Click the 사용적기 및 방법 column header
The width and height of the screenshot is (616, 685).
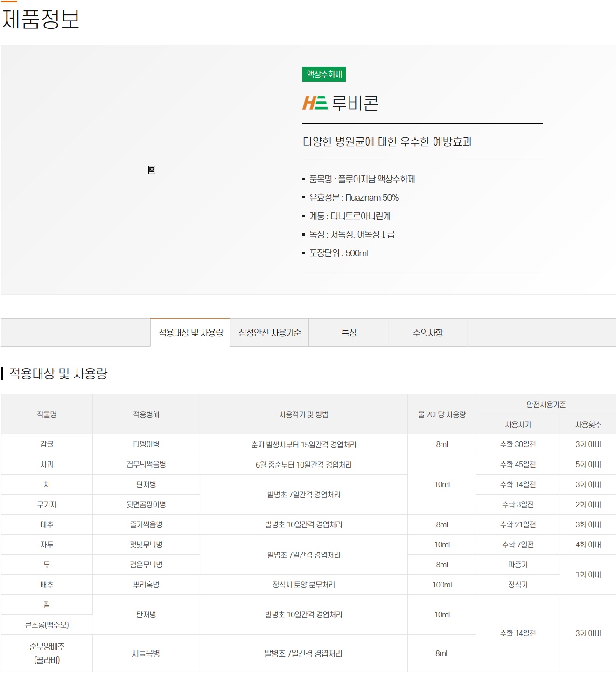tap(304, 414)
